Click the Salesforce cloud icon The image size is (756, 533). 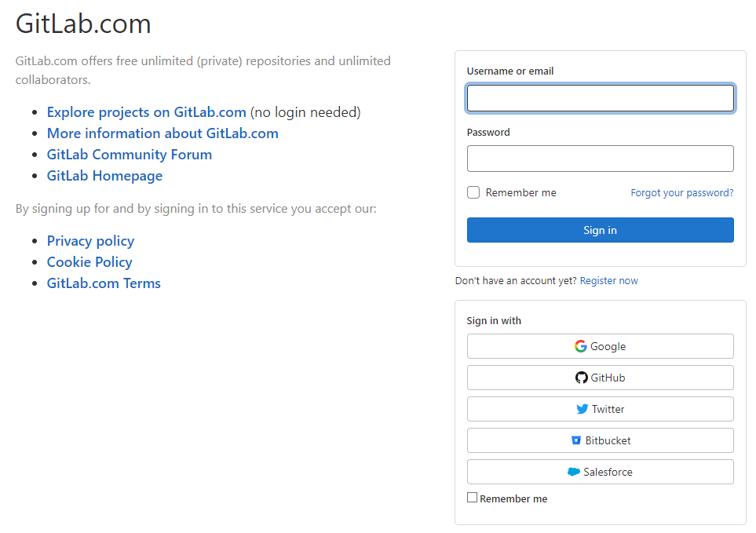point(574,472)
